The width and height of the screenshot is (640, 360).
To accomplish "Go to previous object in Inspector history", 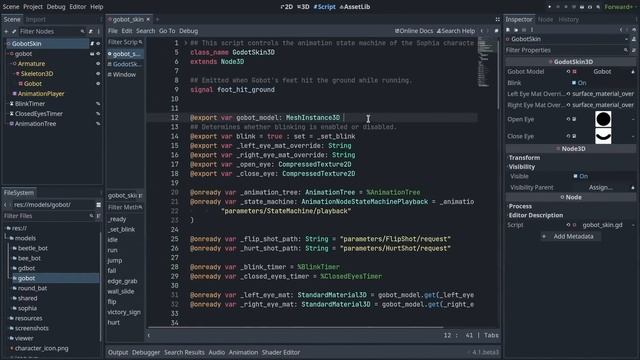I will tap(621, 30).
